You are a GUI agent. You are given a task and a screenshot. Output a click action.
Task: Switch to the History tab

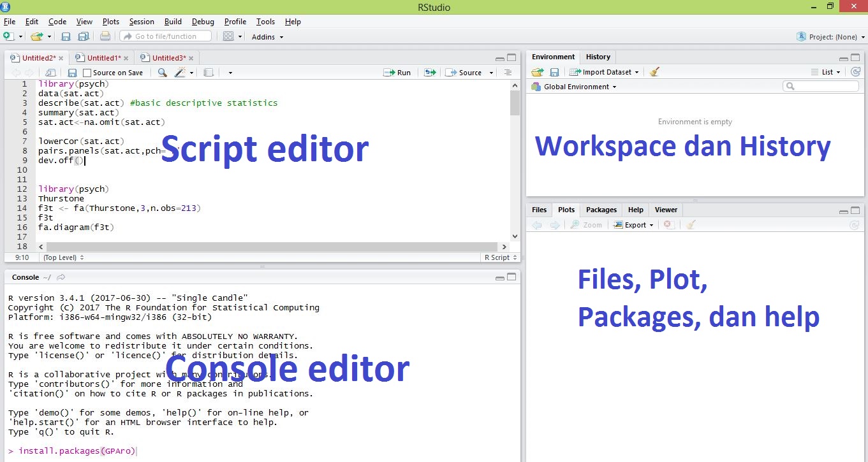pyautogui.click(x=597, y=57)
